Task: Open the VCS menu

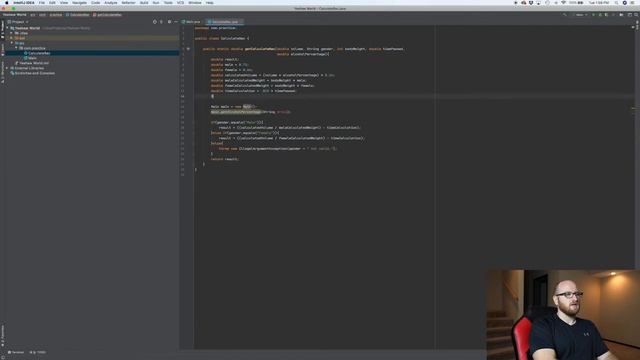Action: (180, 3)
